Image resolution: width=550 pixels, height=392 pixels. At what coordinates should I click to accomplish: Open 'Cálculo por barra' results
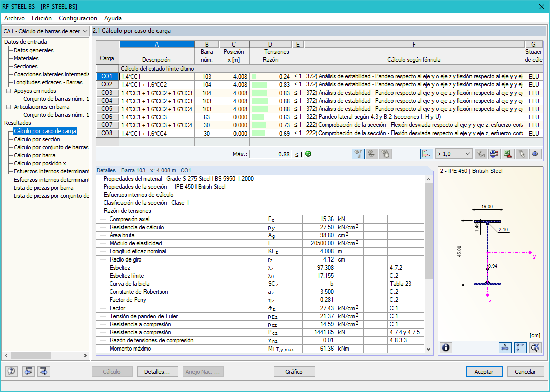click(x=34, y=155)
